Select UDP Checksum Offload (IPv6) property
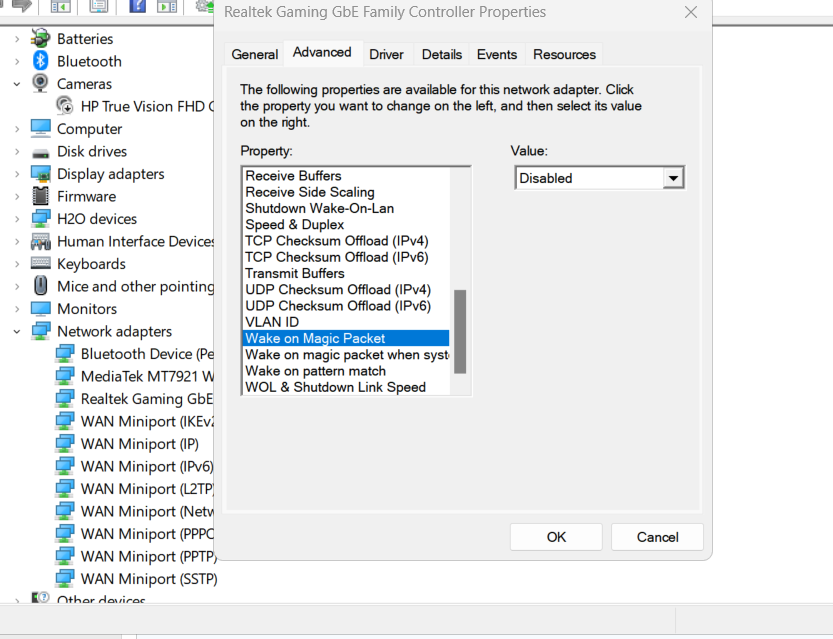 346,306
